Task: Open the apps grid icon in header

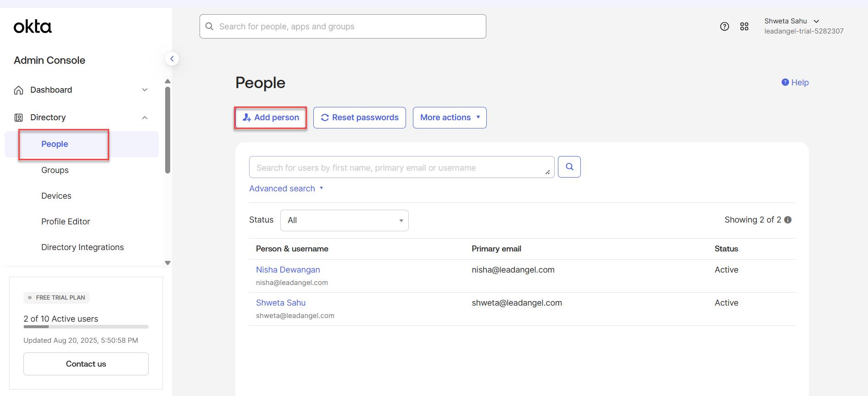Action: point(744,27)
